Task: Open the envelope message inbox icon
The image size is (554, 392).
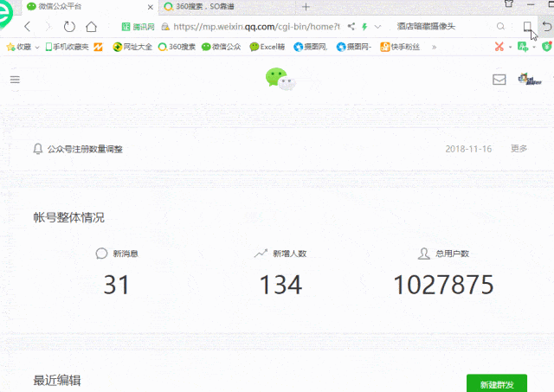Action: pyautogui.click(x=499, y=80)
